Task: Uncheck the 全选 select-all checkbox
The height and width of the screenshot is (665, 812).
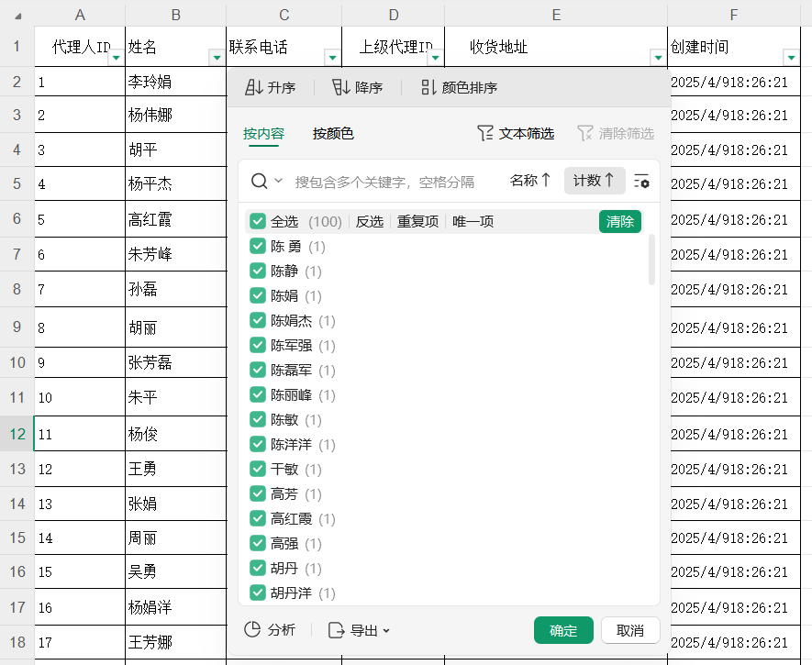Action: pyautogui.click(x=258, y=222)
